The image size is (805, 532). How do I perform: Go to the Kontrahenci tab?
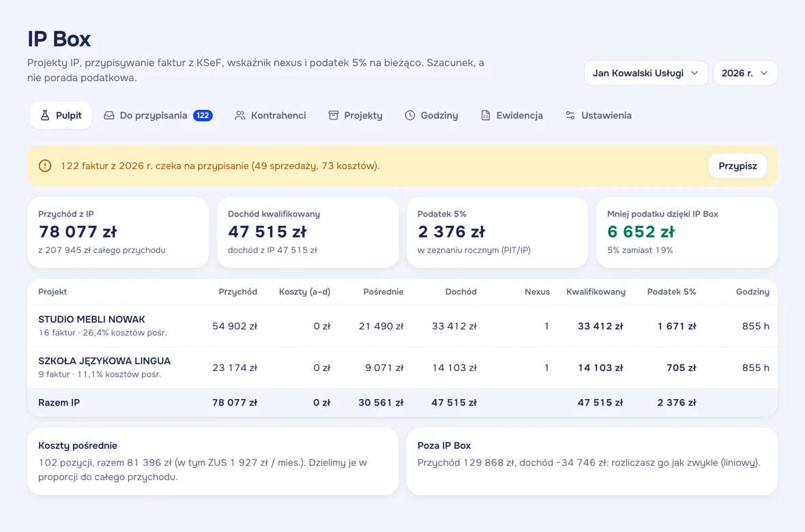(x=271, y=115)
